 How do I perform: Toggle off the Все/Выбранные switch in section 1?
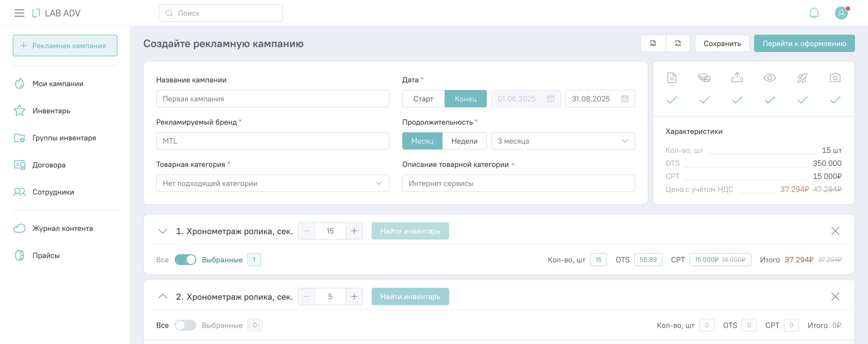pyautogui.click(x=185, y=260)
